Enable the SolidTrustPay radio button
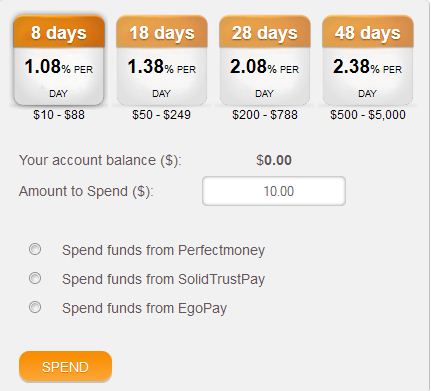 point(35,278)
